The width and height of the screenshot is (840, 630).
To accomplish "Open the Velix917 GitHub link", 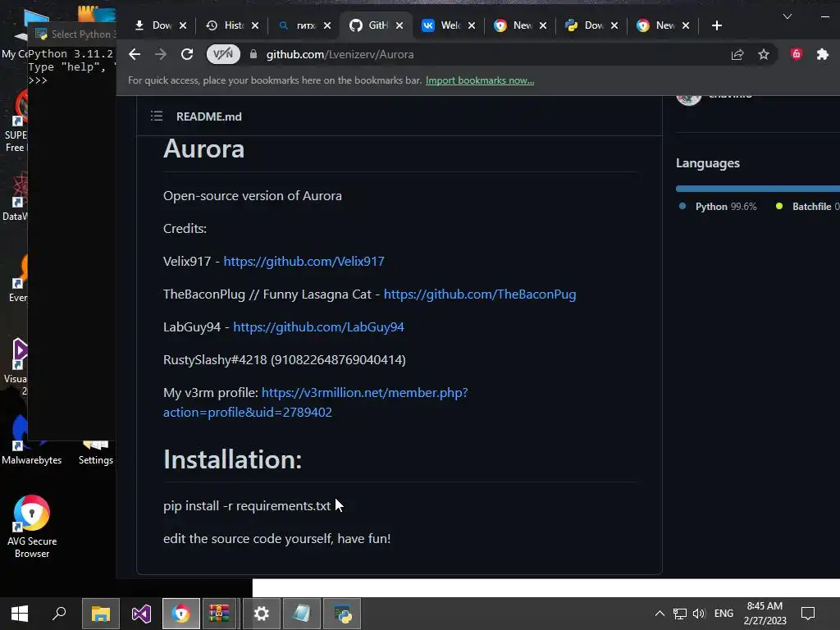I will pos(304,262).
